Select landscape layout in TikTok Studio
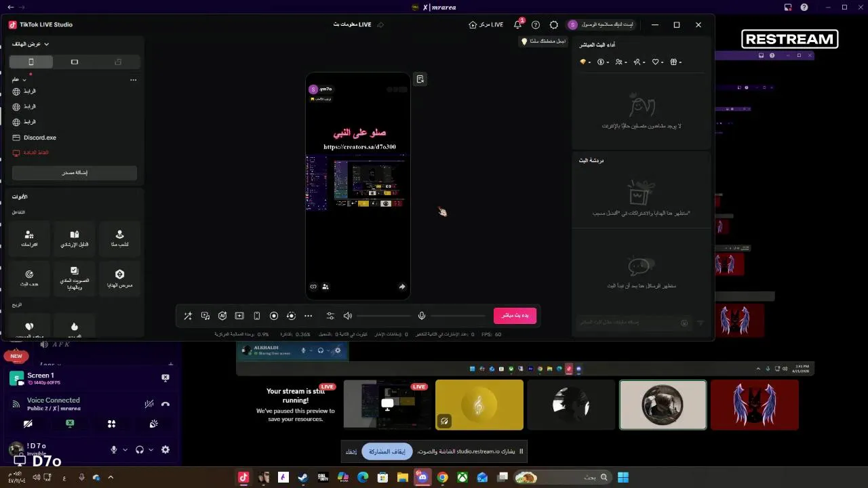Image resolution: width=868 pixels, height=488 pixels. (75, 62)
